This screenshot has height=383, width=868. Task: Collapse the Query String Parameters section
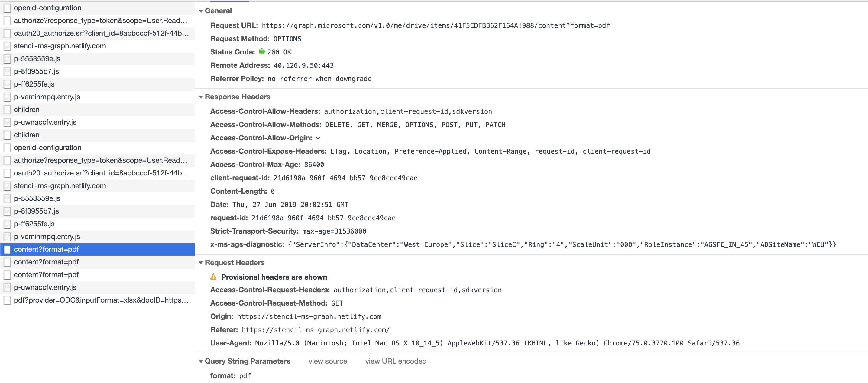coord(201,361)
